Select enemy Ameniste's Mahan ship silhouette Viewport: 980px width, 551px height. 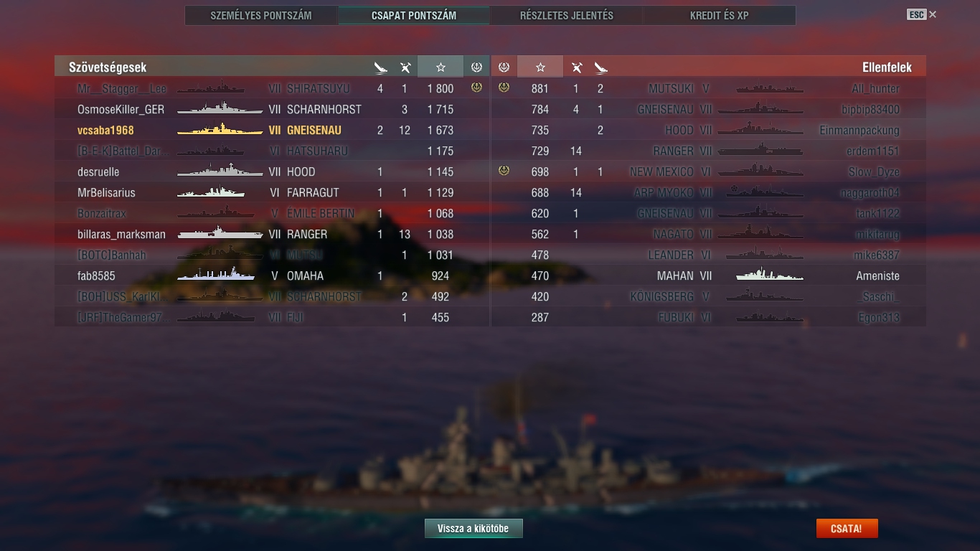(x=770, y=275)
